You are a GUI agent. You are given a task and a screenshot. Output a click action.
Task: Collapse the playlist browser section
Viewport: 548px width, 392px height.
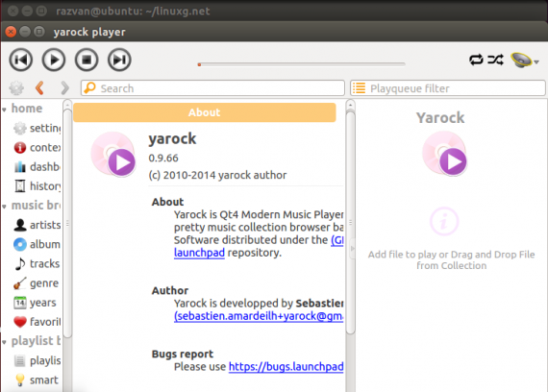click(x=4, y=342)
